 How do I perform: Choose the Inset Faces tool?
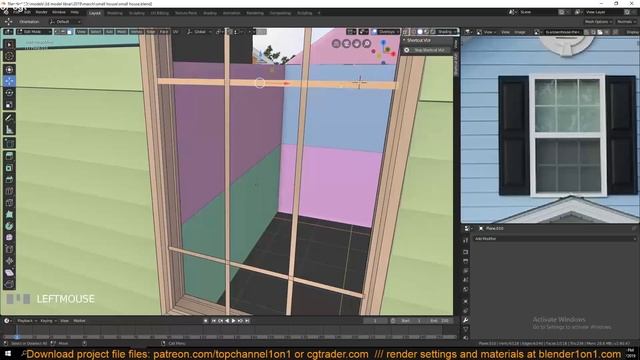click(9, 168)
